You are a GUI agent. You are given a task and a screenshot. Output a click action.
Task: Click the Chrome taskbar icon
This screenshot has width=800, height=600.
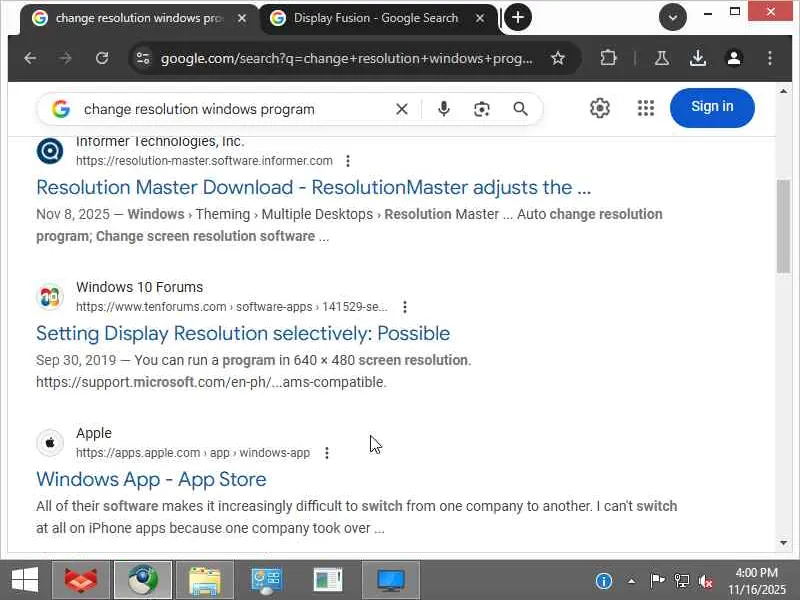pyautogui.click(x=143, y=581)
